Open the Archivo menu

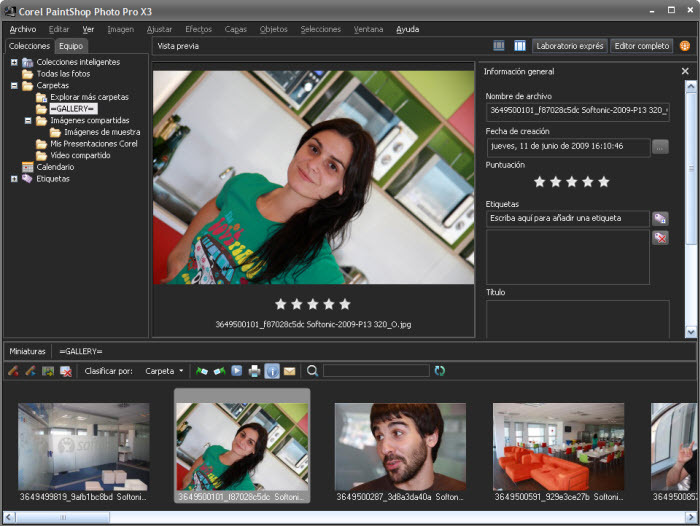[22, 29]
